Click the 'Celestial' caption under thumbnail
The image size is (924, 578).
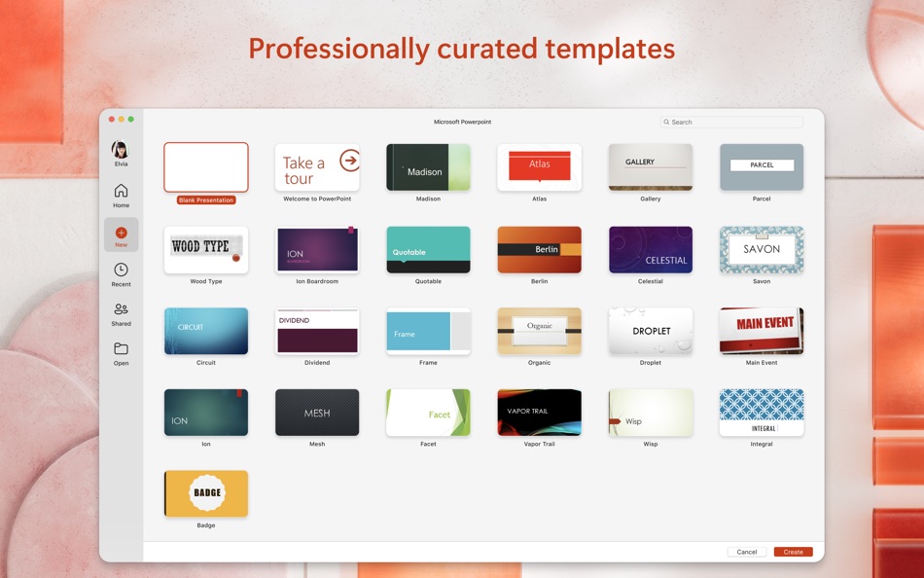pyautogui.click(x=651, y=281)
